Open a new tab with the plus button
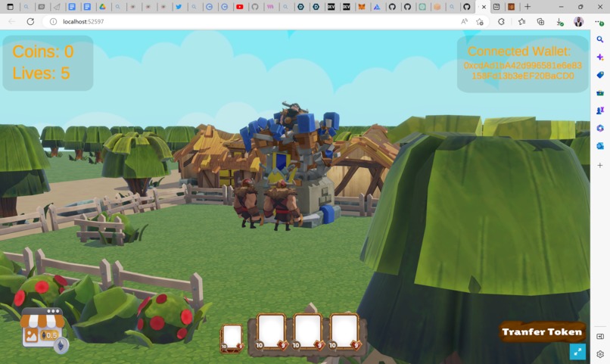This screenshot has height=364, width=610. tap(528, 7)
